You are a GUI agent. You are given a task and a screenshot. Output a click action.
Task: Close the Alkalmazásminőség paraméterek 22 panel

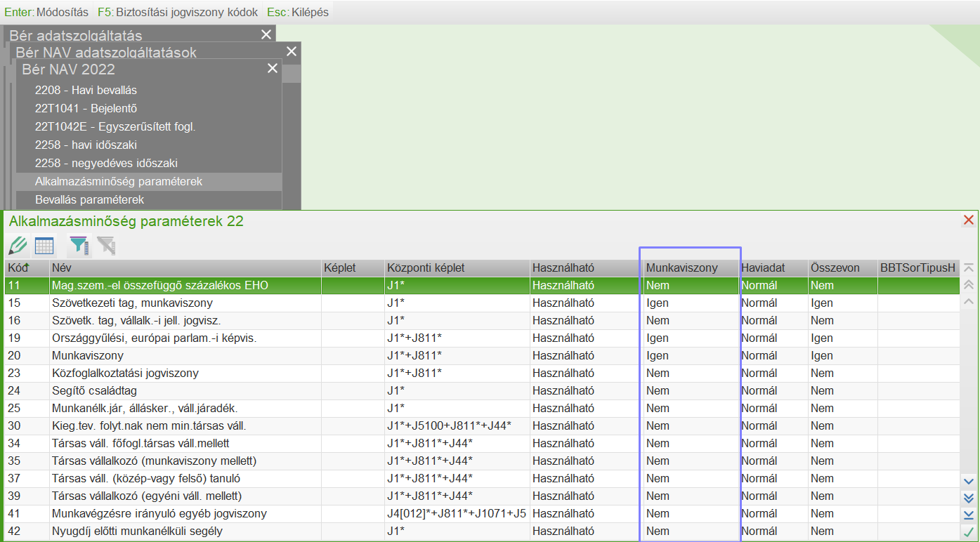[x=969, y=220]
